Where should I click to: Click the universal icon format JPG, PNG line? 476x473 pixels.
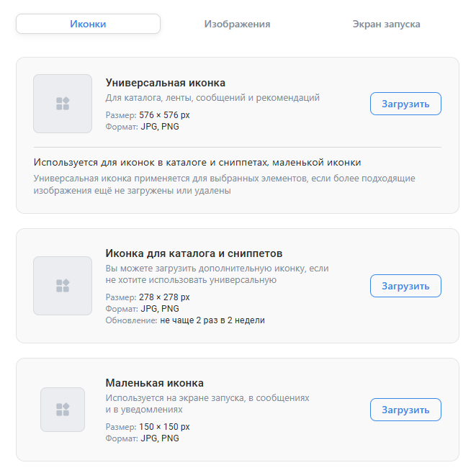(x=143, y=126)
